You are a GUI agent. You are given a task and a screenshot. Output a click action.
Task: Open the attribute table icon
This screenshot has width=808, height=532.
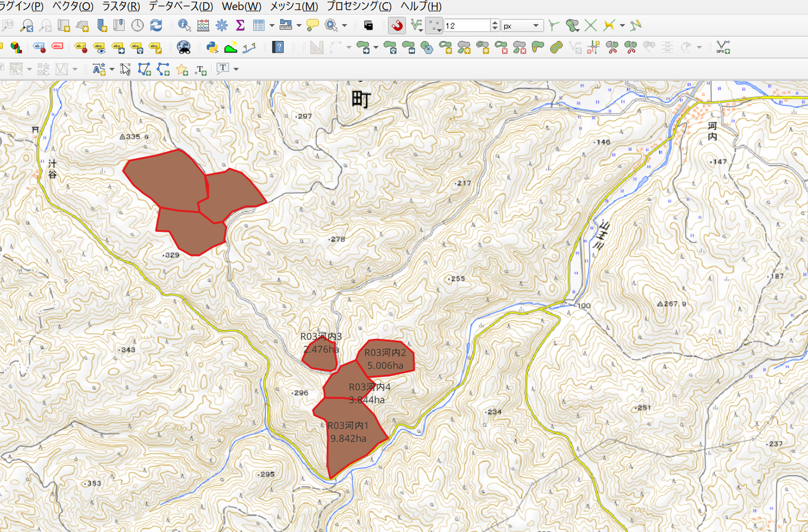coord(259,25)
